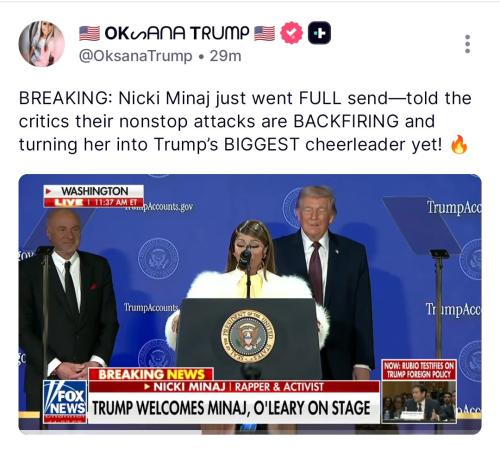The width and height of the screenshot is (500, 449).
Task: Open the embedded Fox News video image
Action: 250,304
